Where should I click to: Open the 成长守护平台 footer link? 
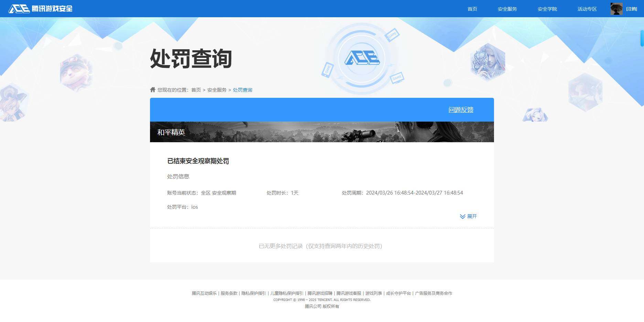coord(398,293)
